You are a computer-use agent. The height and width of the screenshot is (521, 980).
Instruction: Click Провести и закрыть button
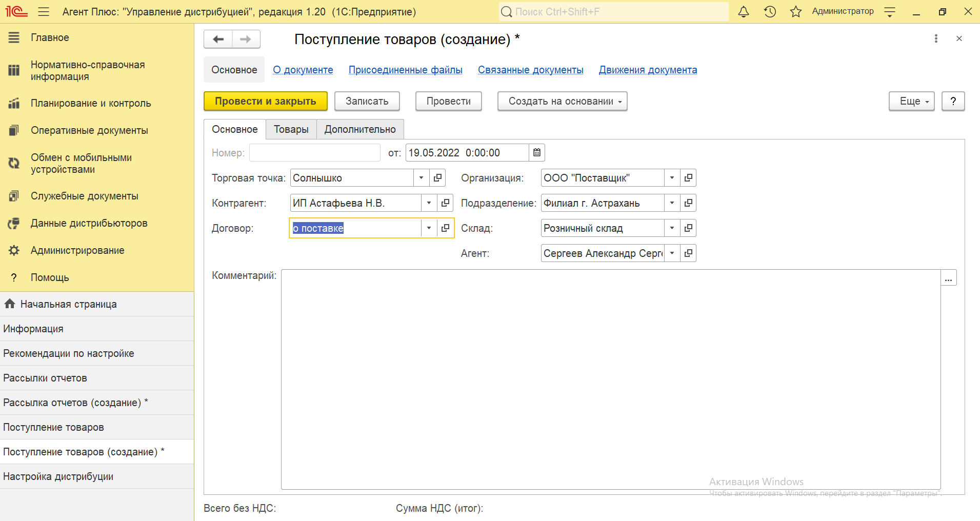coord(266,101)
